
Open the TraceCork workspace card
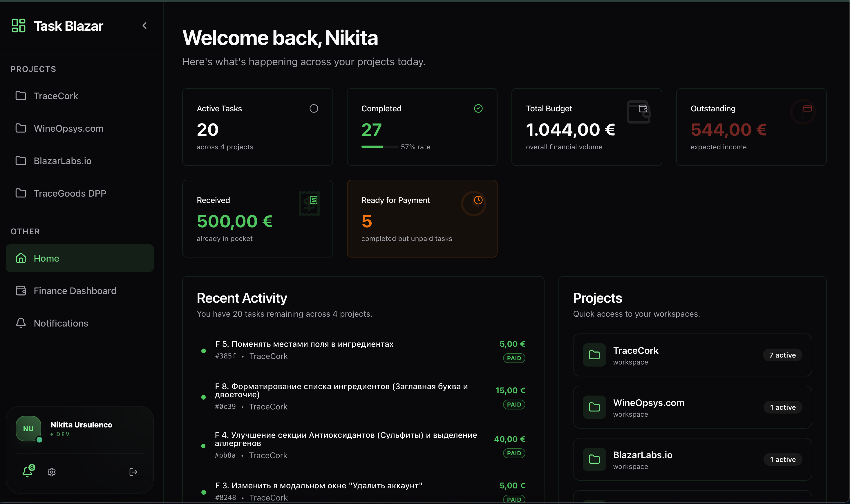coord(692,355)
